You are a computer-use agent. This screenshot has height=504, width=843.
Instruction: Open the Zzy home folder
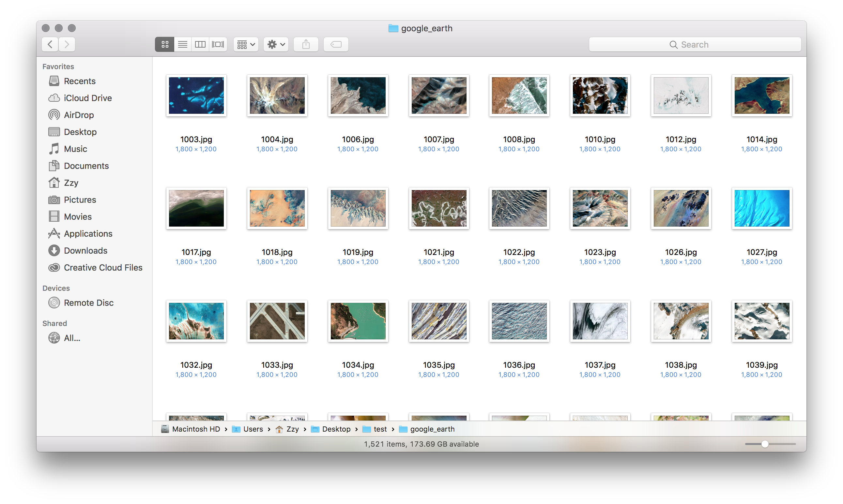click(x=64, y=183)
